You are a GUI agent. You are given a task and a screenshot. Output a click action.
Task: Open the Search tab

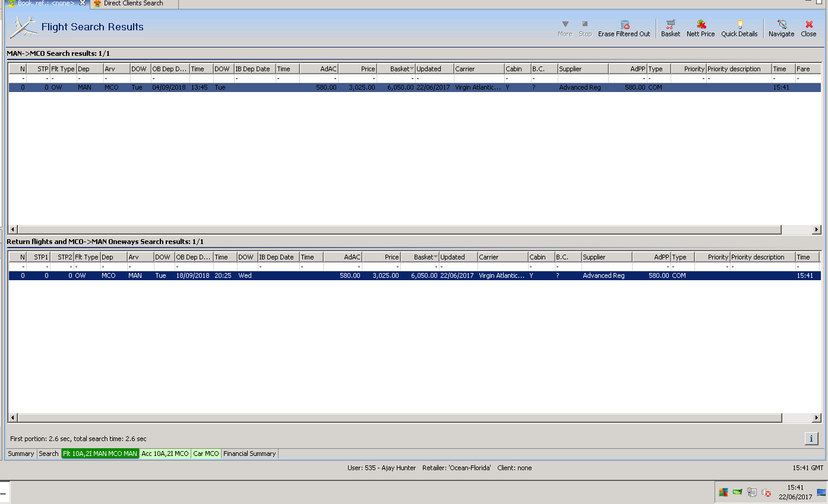(49, 454)
